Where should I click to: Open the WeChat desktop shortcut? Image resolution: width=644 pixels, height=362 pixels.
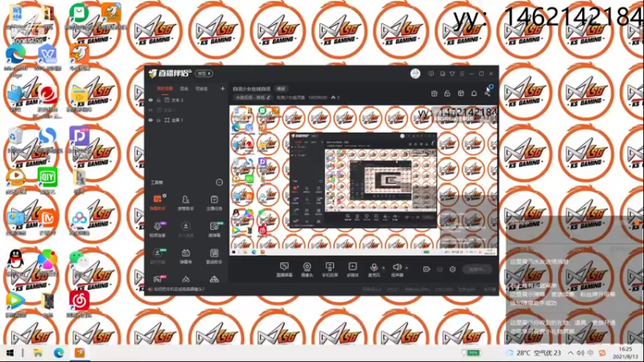79,260
